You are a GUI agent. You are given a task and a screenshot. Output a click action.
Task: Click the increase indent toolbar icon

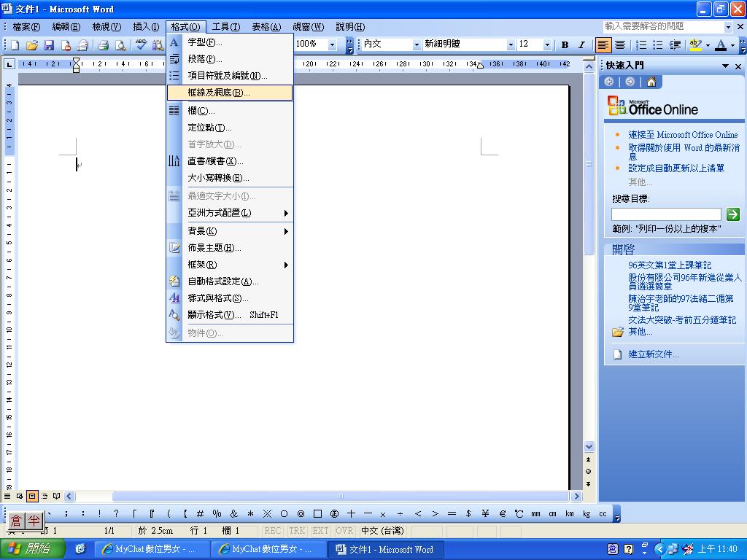[675, 44]
